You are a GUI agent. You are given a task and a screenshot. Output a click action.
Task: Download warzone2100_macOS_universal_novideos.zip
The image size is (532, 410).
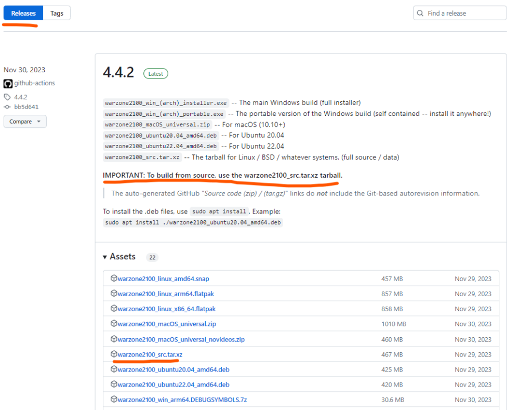pyautogui.click(x=181, y=339)
